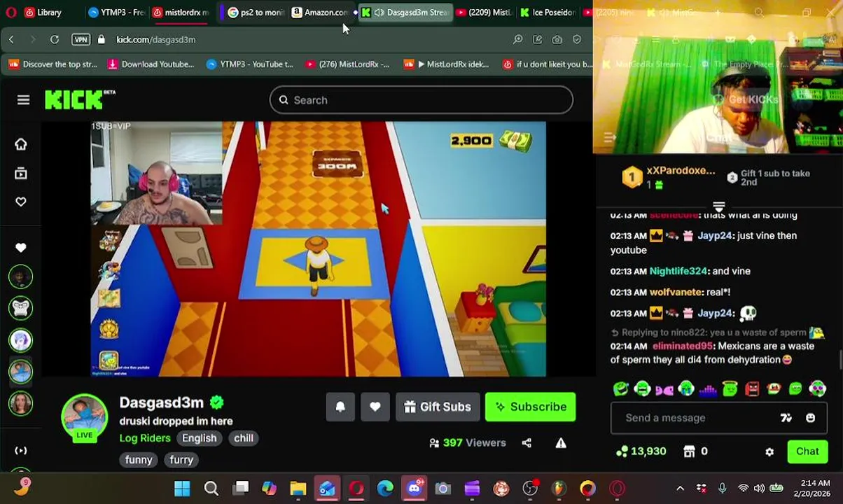Image resolution: width=843 pixels, height=504 pixels.
Task: Open Jayp24 username in chat
Action: pos(714,236)
